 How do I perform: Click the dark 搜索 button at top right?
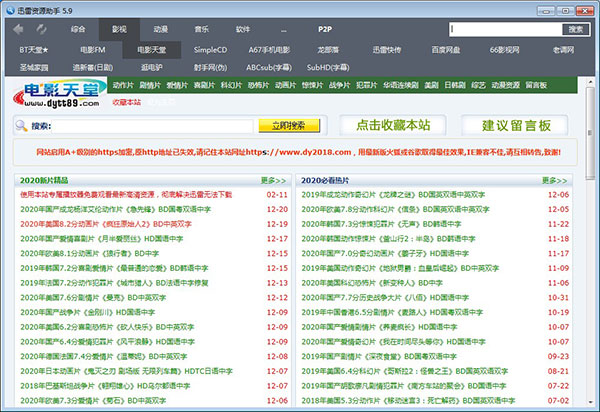[576, 29]
